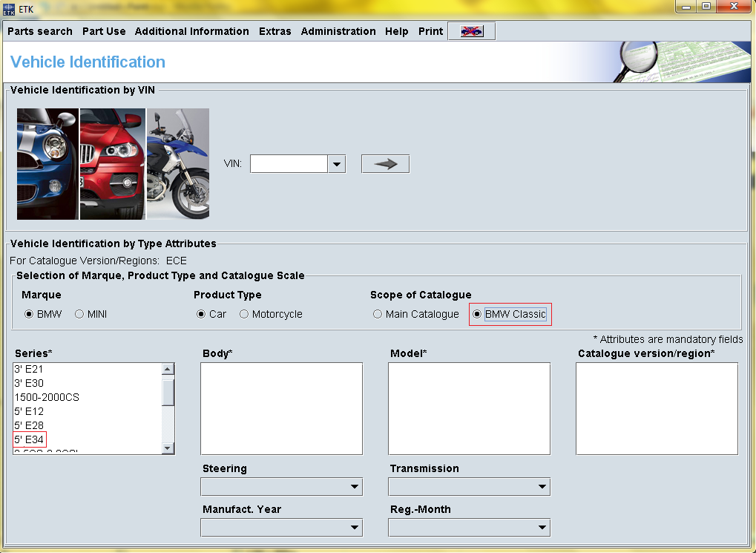Select BMW Classic scope
Viewport: 756px width, 553px height.
[x=477, y=314]
